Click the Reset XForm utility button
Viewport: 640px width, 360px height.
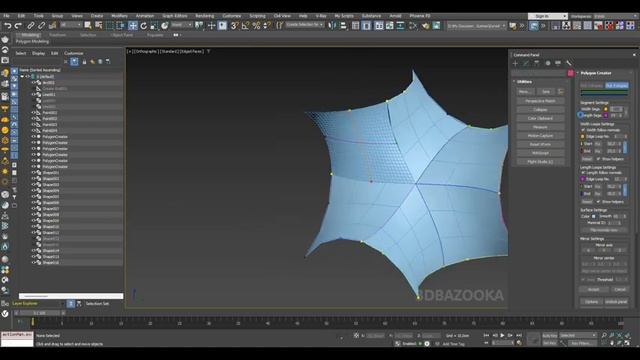[540, 144]
